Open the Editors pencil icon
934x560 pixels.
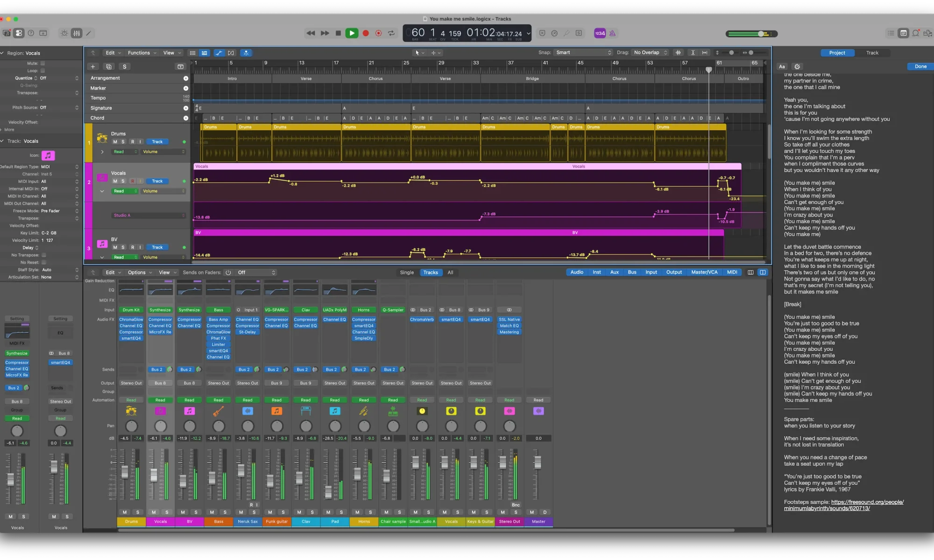[89, 33]
